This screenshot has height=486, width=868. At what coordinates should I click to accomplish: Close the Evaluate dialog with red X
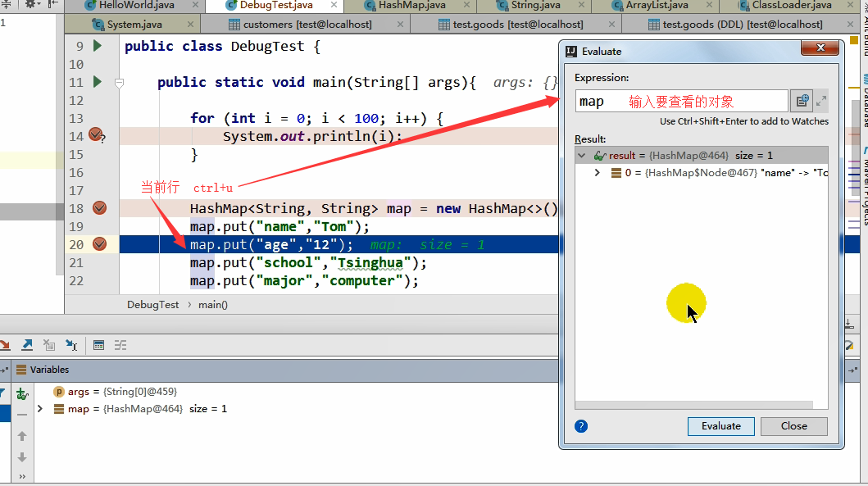[x=820, y=48]
